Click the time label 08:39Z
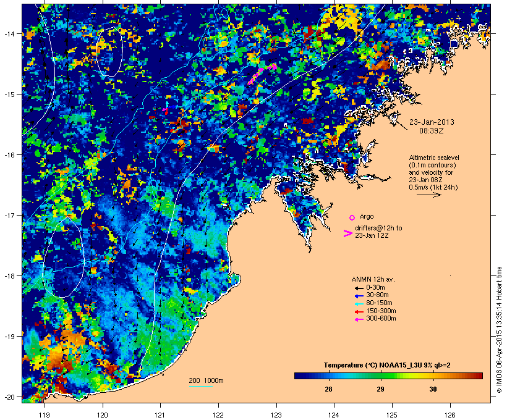This screenshot has height=420, width=507. pyautogui.click(x=432, y=131)
